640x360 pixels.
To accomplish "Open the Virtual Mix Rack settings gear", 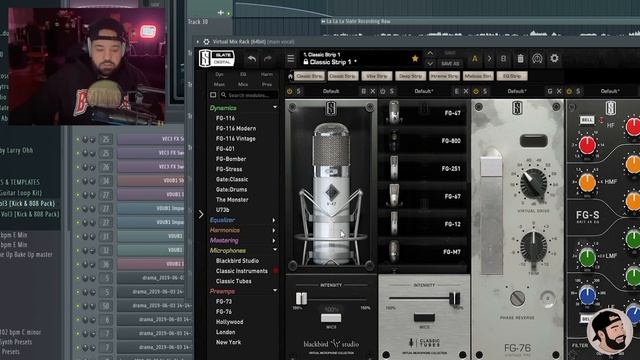I will click(554, 58).
